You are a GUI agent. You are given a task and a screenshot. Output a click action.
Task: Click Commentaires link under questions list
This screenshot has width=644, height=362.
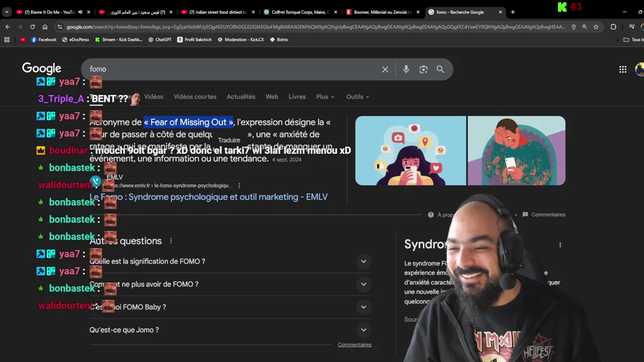(355, 345)
